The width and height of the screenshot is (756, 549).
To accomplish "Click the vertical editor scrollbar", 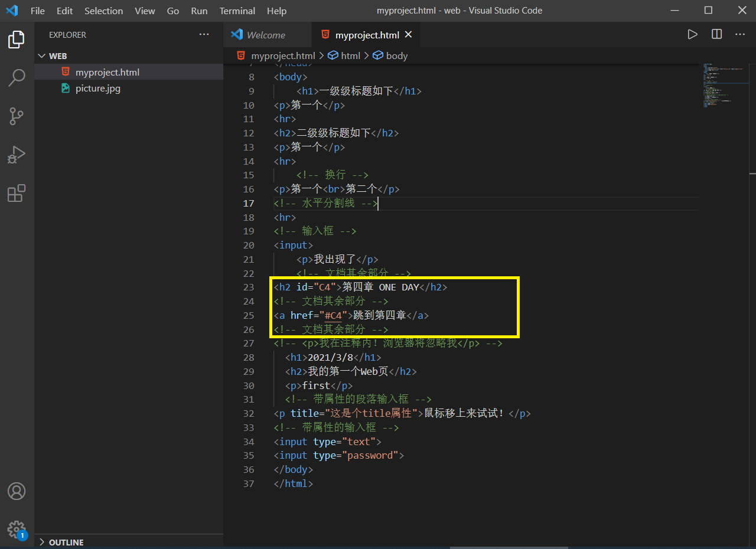I will [752, 303].
